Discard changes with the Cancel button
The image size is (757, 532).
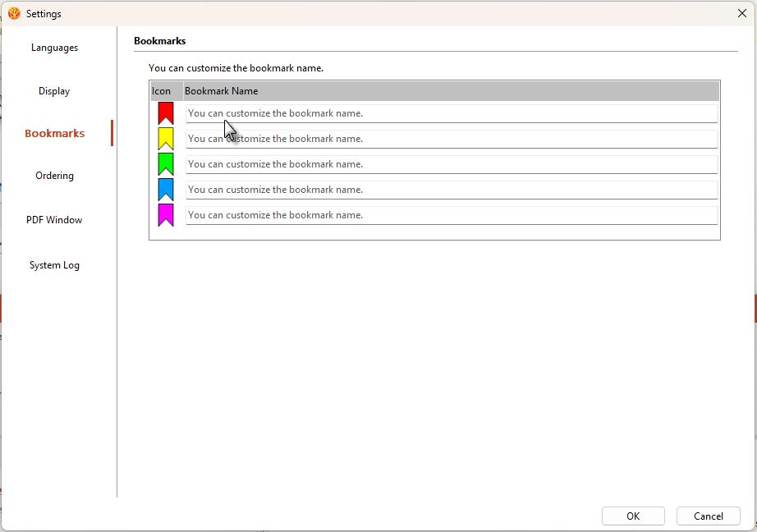click(x=709, y=516)
